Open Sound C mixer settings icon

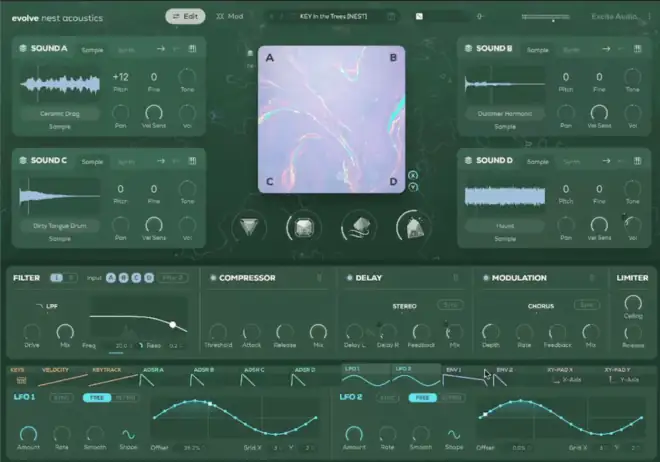pyautogui.click(x=192, y=161)
